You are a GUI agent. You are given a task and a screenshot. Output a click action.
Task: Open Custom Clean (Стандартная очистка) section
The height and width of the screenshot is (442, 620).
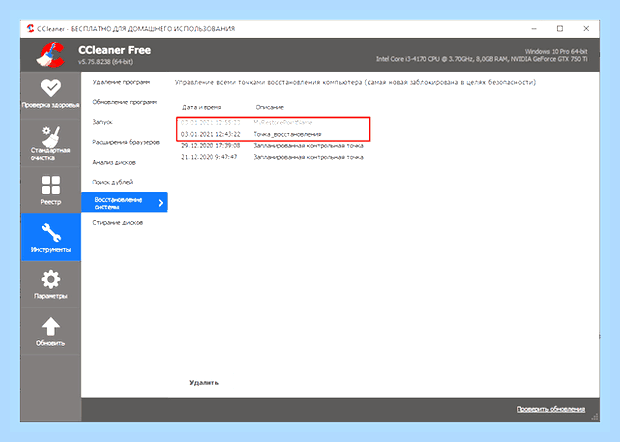tap(50, 143)
